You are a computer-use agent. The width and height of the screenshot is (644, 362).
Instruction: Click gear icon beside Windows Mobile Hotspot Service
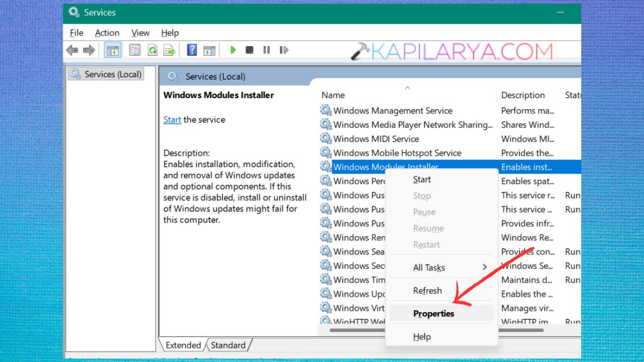click(x=326, y=153)
